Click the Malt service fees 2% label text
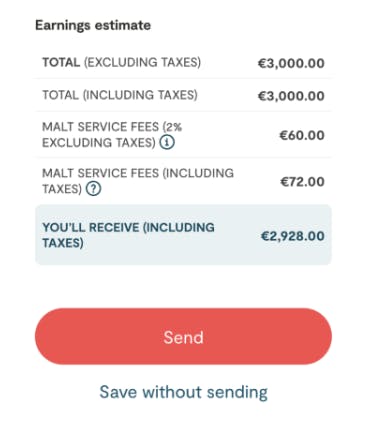 coord(112,135)
